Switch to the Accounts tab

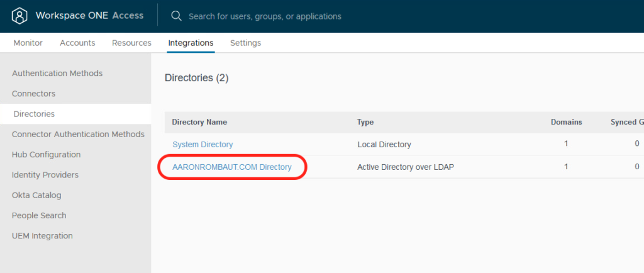(x=77, y=43)
